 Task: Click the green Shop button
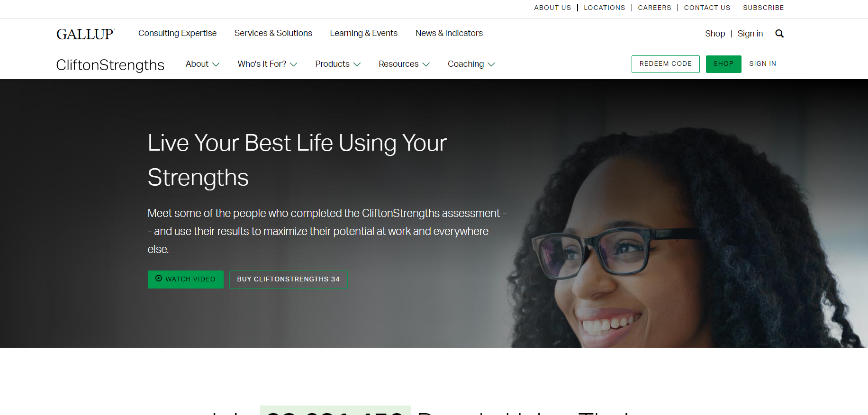[x=723, y=64]
